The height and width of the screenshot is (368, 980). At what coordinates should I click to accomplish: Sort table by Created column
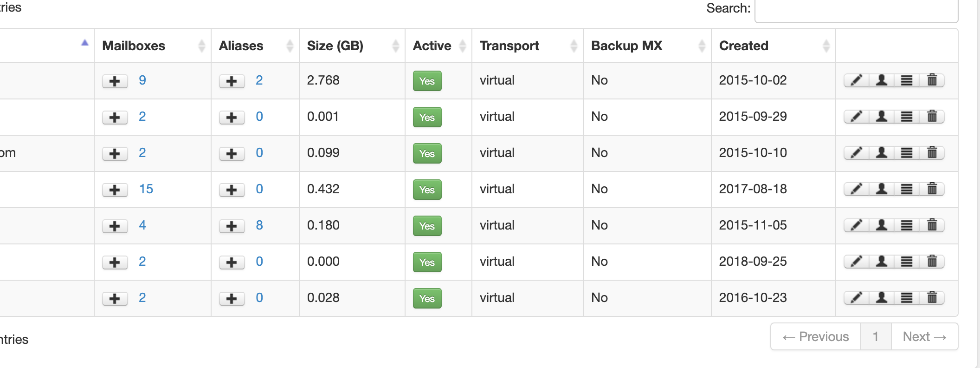(774, 46)
